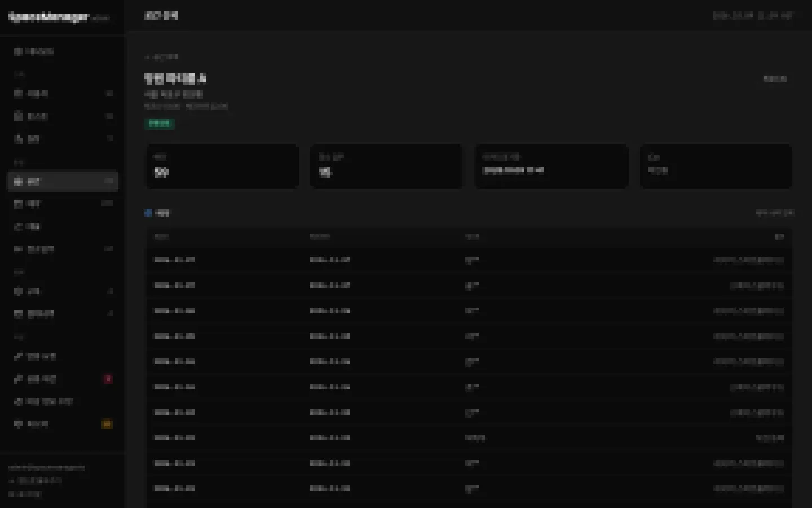
Task: Click the icon of the highlighted sidebar item
Action: (18, 181)
